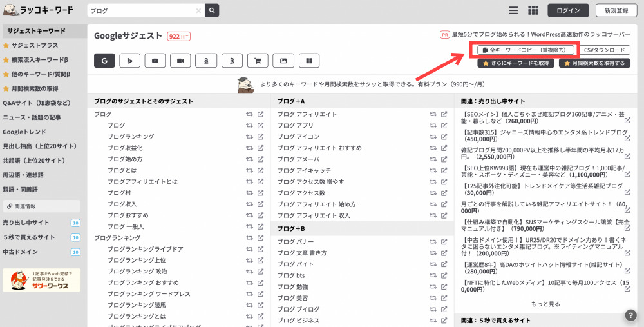This screenshot has width=644, height=327.
Task: Re-search icon for ブログ アフィリエイト
Action: (x=433, y=114)
